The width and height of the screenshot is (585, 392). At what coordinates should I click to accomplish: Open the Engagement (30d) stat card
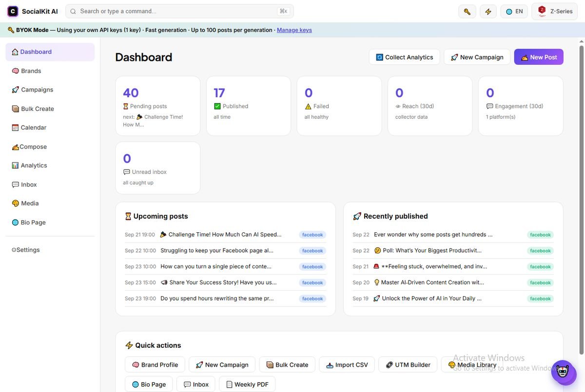tap(521, 106)
